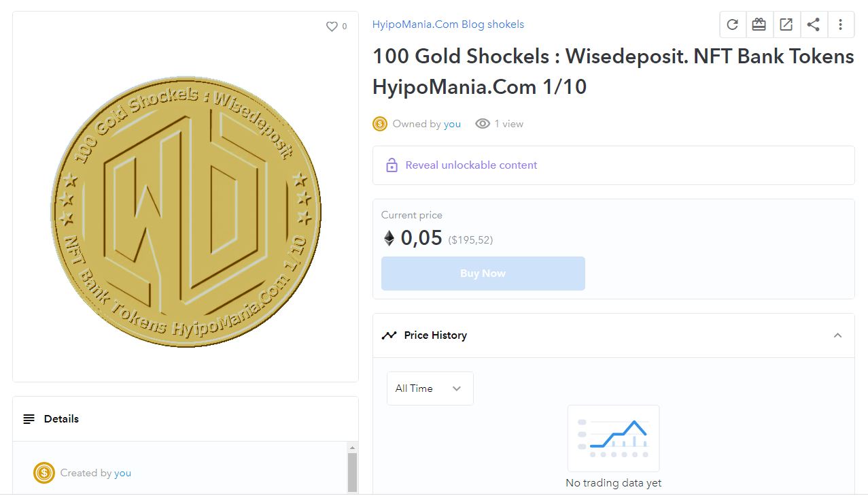This screenshot has height=496, width=868.
Task: Click the eye views icon
Action: (x=483, y=124)
